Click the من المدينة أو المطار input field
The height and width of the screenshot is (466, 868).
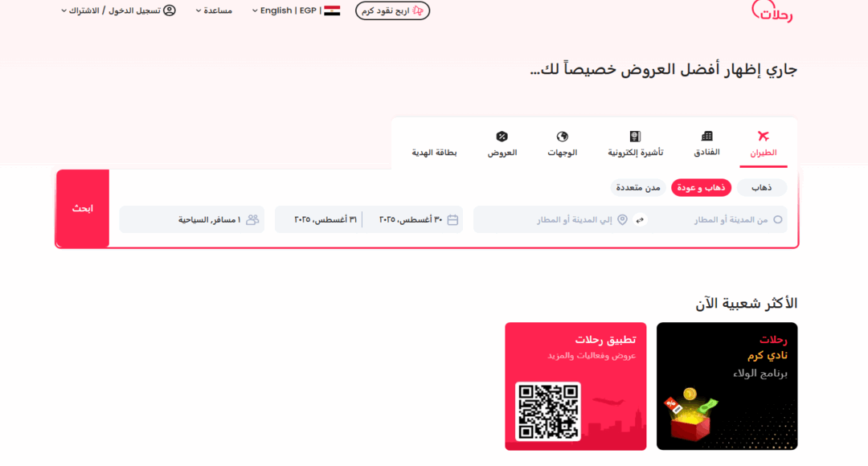click(715, 219)
